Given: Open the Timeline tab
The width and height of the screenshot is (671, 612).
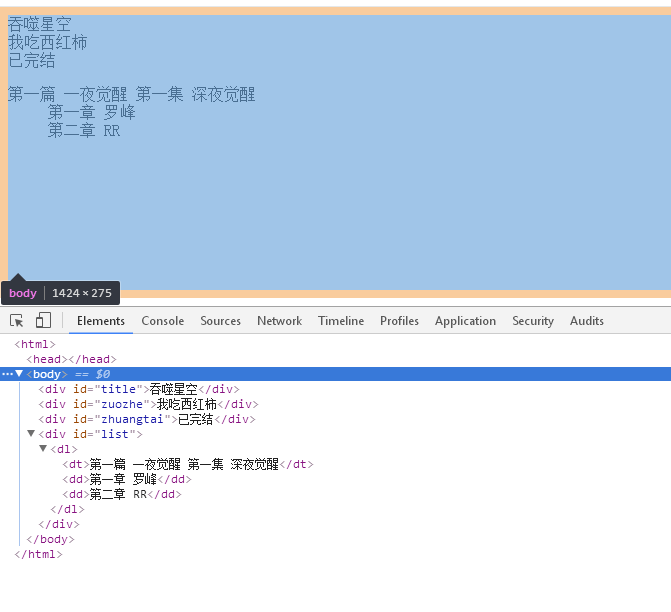Looking at the screenshot, I should point(341,321).
